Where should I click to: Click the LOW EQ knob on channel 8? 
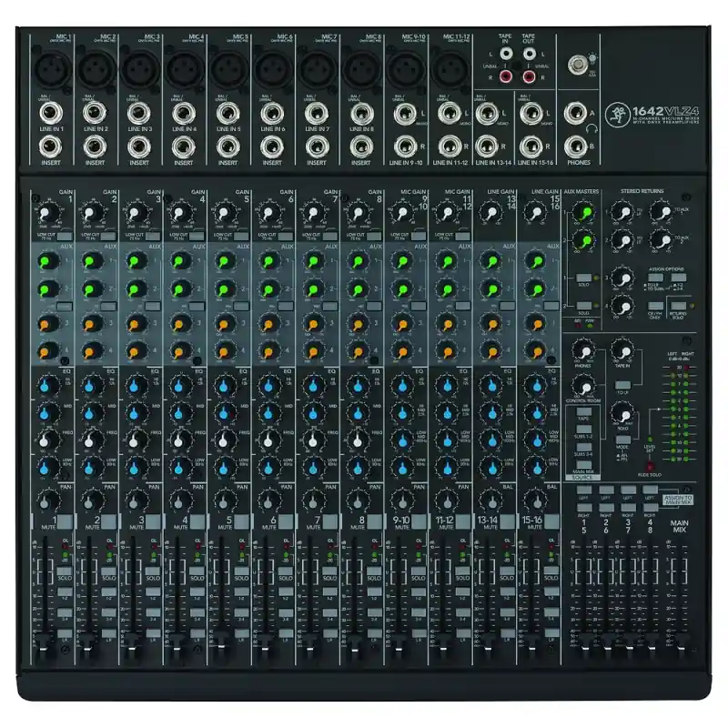pos(358,468)
